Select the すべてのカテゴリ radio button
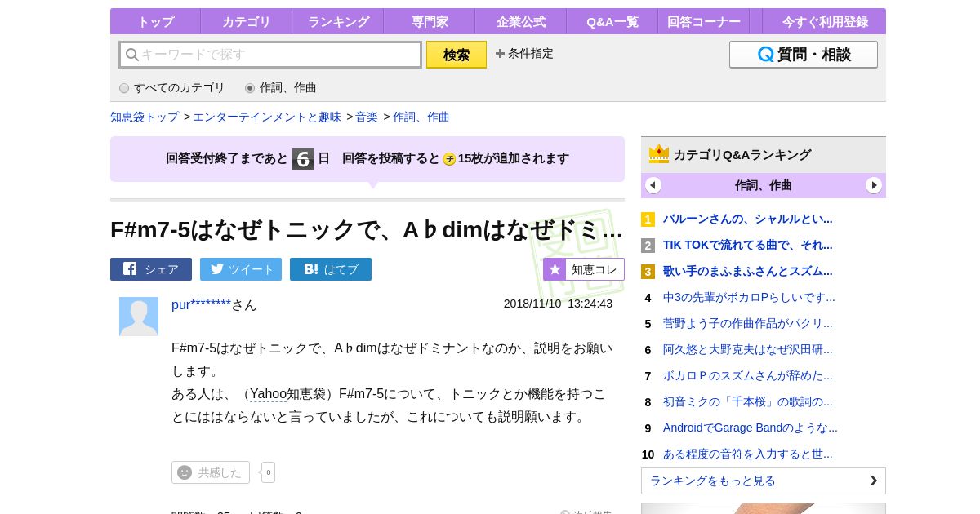The image size is (980, 514). point(124,88)
